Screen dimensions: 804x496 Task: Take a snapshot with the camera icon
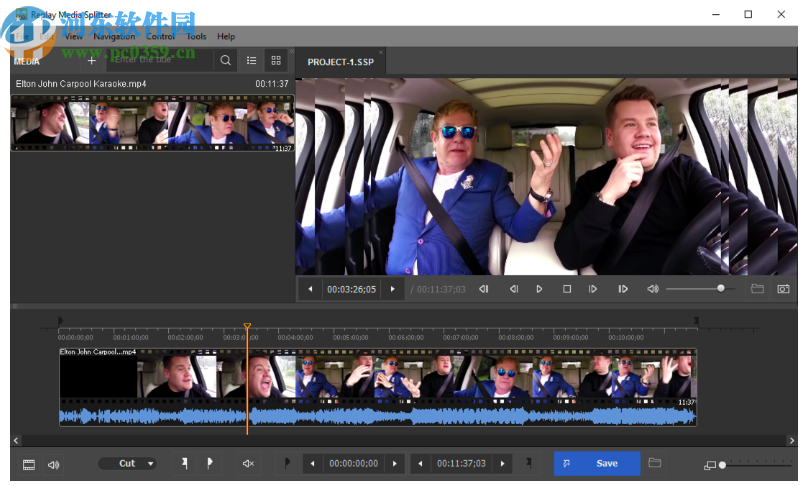coord(783,289)
